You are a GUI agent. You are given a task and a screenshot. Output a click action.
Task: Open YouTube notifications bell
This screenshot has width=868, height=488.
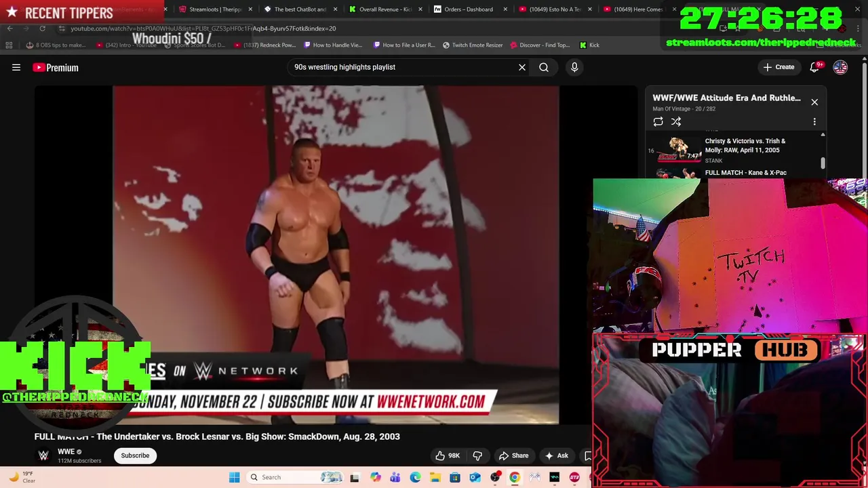815,67
